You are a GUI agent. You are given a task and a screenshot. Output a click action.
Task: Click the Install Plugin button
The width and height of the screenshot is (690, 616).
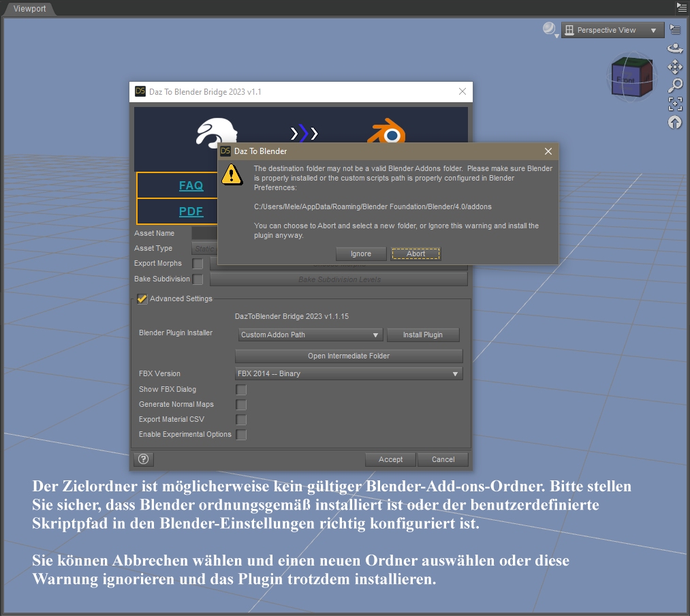point(423,335)
